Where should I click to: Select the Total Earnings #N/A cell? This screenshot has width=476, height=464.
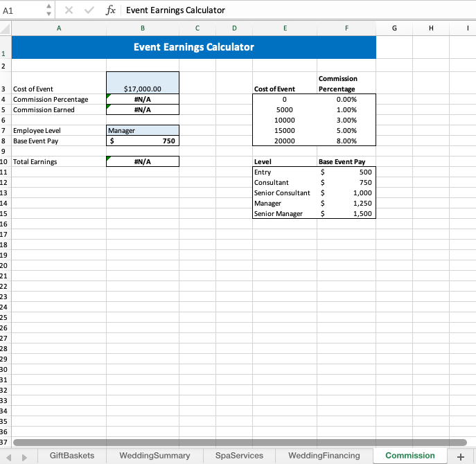coord(143,161)
